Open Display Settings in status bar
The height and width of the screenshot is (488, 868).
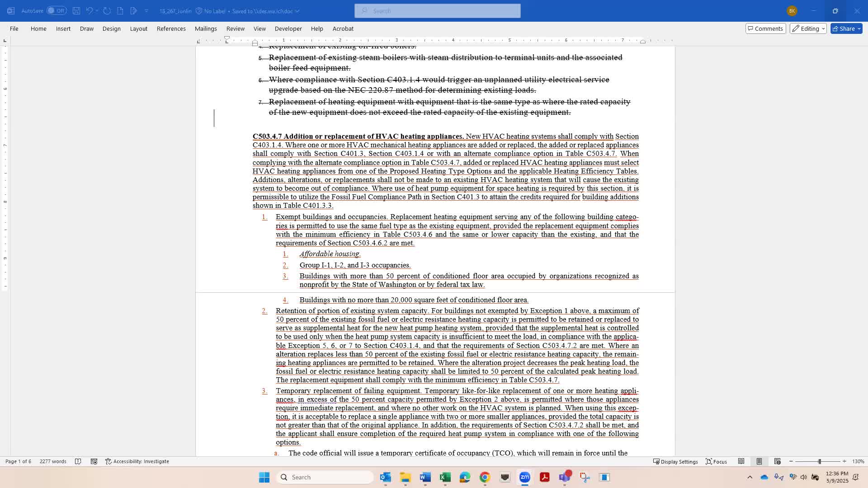click(x=675, y=461)
